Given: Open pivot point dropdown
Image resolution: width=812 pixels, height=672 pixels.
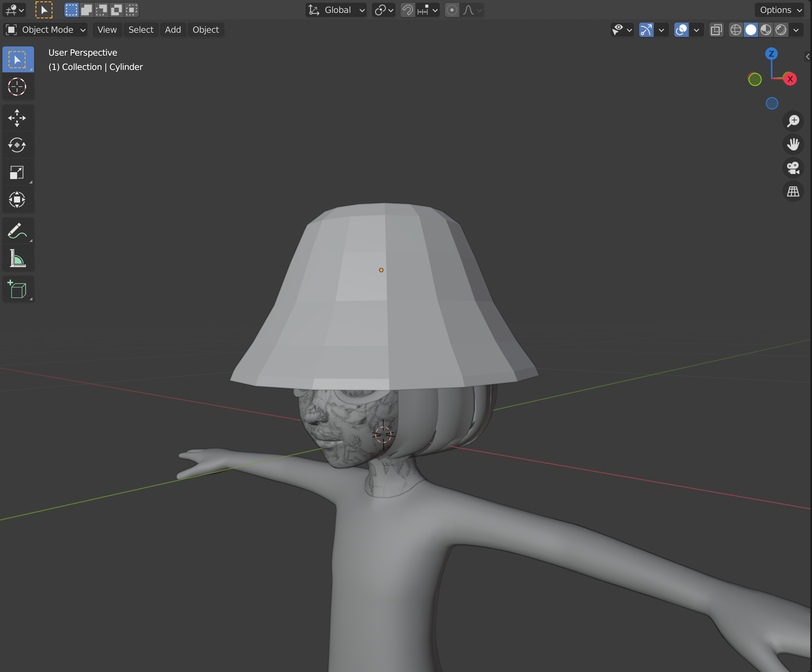Looking at the screenshot, I should 384,10.
